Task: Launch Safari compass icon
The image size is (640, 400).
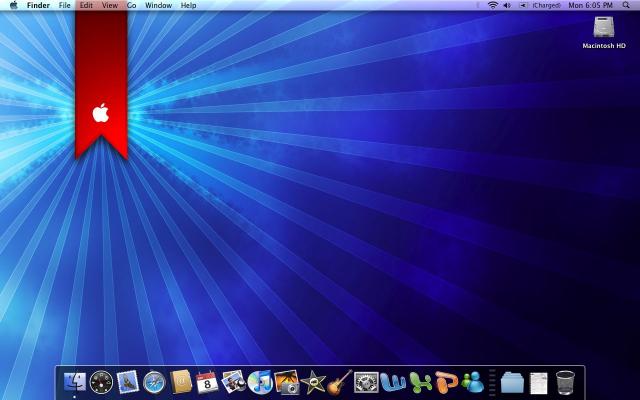Action: coord(154,383)
